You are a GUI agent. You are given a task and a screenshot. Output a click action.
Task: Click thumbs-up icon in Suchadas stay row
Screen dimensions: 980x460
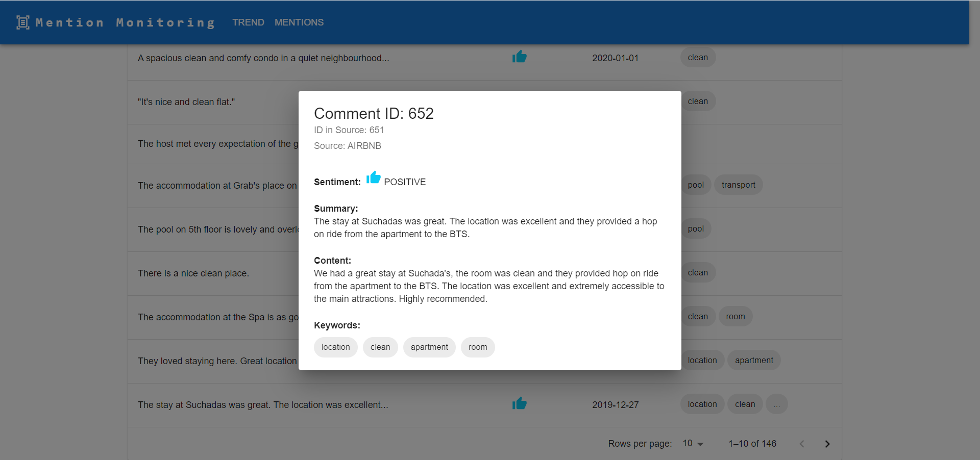(x=520, y=403)
